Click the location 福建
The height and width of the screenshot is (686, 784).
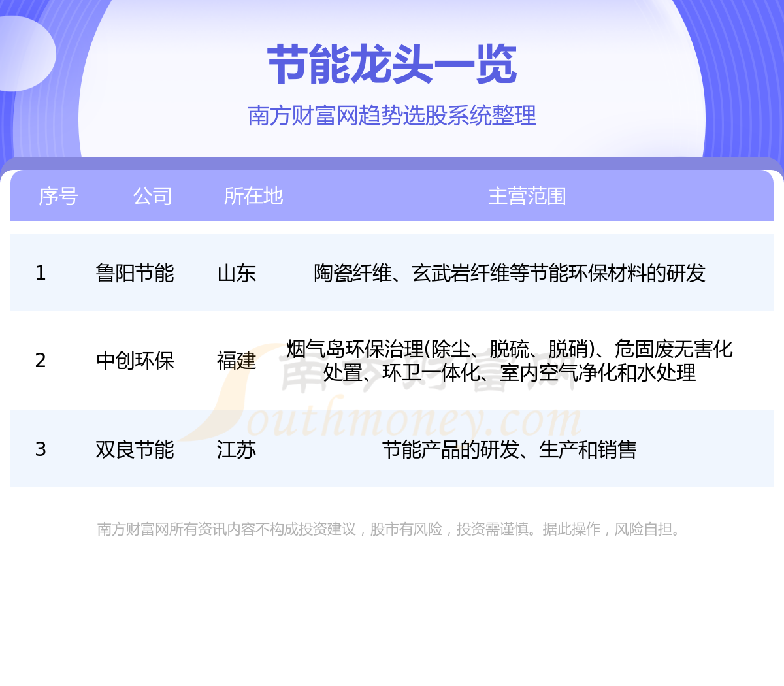point(237,361)
